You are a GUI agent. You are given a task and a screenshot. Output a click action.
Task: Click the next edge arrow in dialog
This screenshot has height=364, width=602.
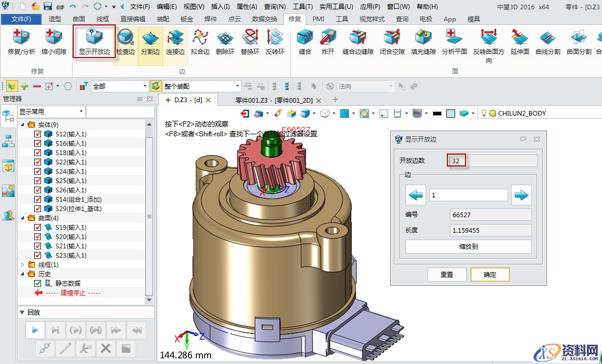pos(521,194)
